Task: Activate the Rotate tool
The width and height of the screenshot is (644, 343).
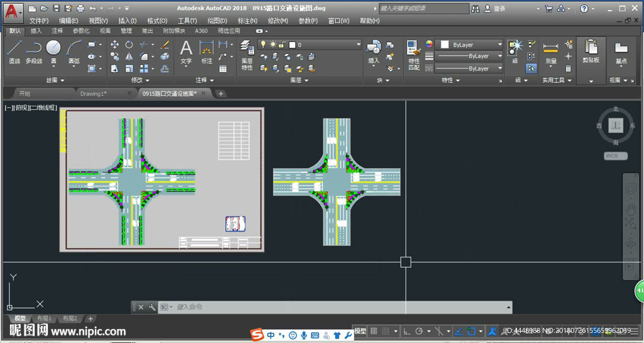Action: coord(129,44)
